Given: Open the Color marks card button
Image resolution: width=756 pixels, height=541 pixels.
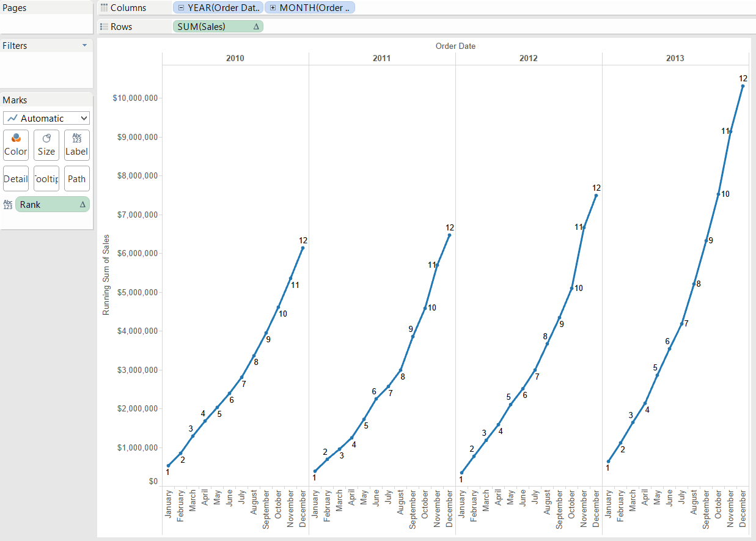Looking at the screenshot, I should pyautogui.click(x=16, y=145).
